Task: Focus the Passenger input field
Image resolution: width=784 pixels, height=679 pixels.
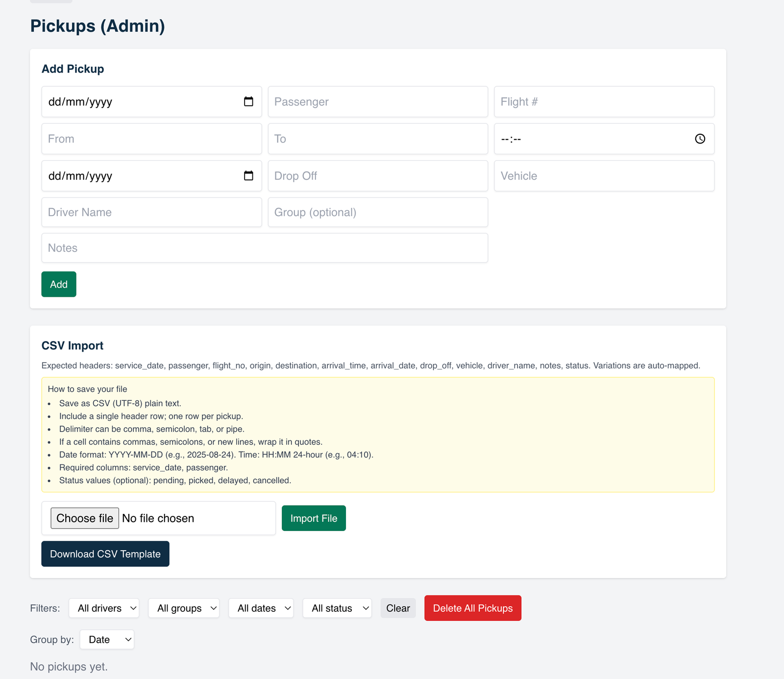Action: point(377,101)
